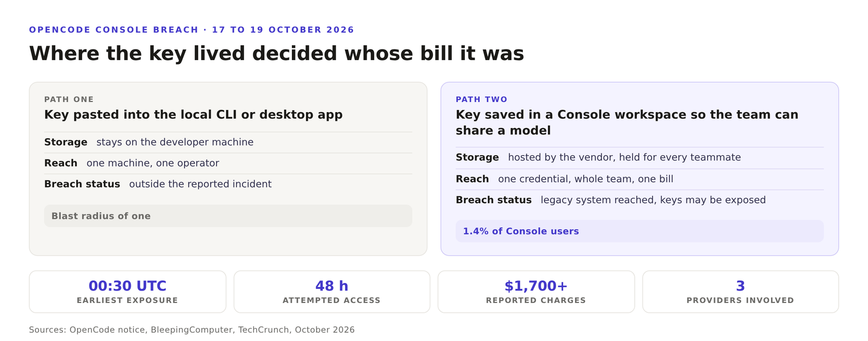Click the Path Two Reach row
The height and width of the screenshot is (341, 868).
click(640, 179)
